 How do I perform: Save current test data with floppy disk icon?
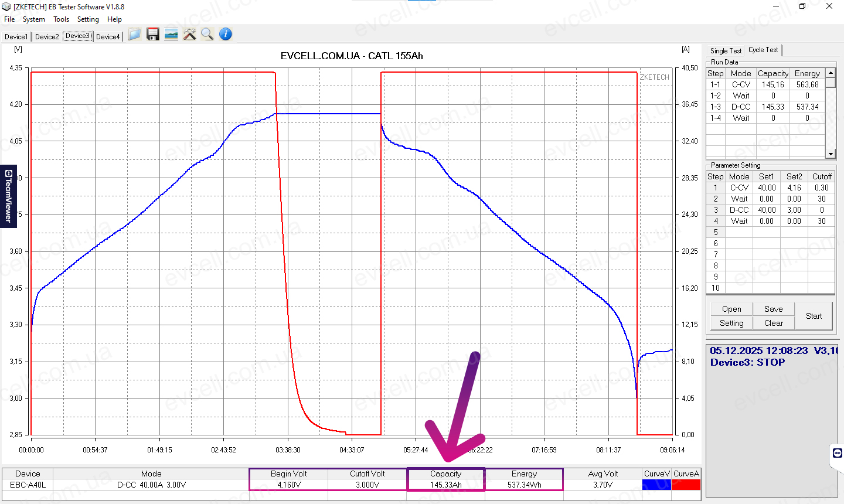coord(152,34)
